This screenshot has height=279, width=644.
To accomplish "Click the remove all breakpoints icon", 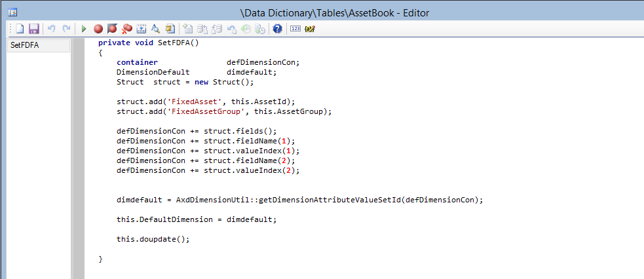I will pyautogui.click(x=127, y=29).
